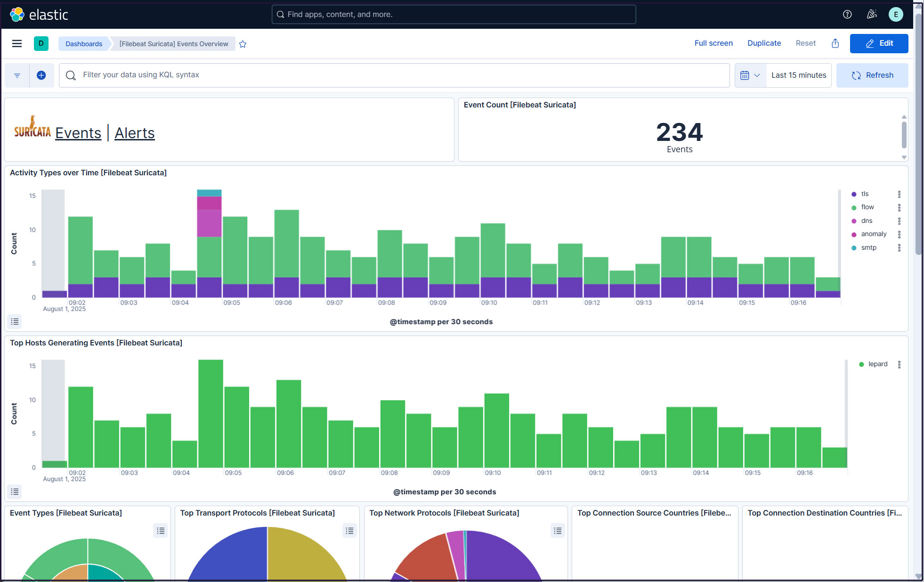Open options for dns legend entry

tap(899, 221)
